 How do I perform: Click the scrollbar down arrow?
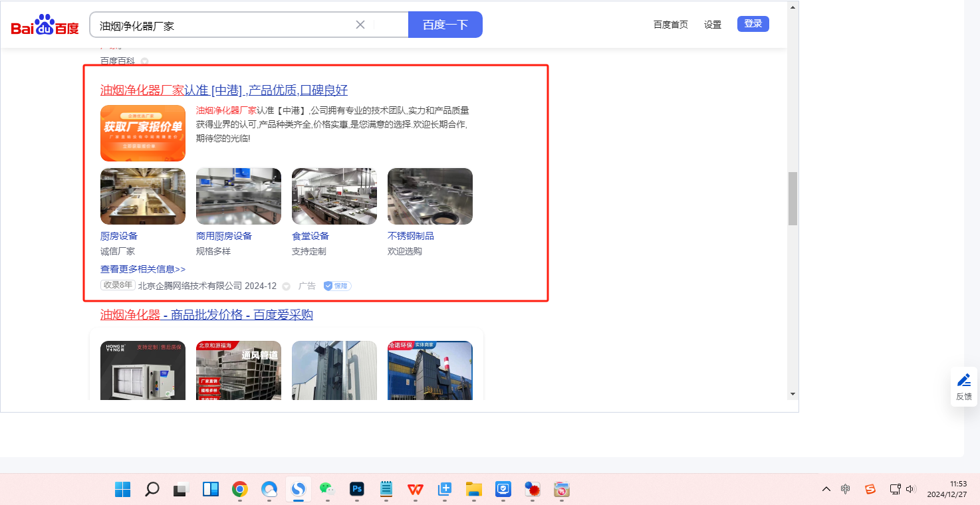(x=793, y=394)
